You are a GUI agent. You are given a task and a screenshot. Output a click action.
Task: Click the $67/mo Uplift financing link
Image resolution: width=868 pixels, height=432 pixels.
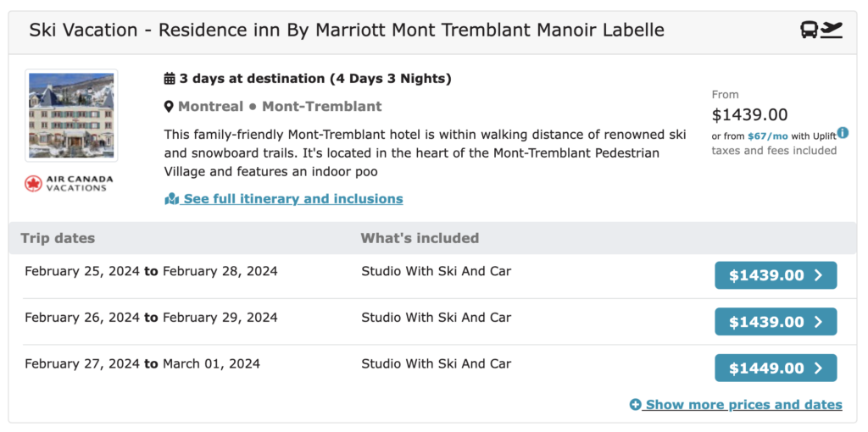(x=768, y=136)
